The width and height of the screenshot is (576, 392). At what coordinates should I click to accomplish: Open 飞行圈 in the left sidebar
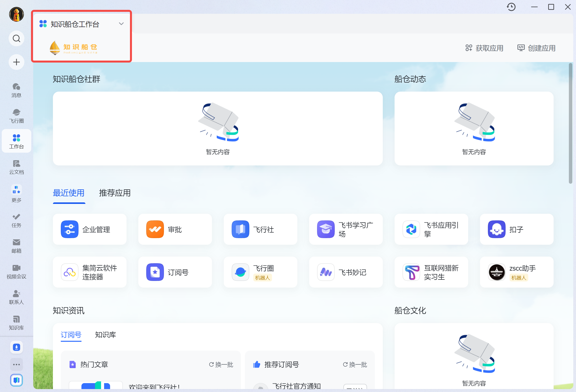pyautogui.click(x=16, y=116)
